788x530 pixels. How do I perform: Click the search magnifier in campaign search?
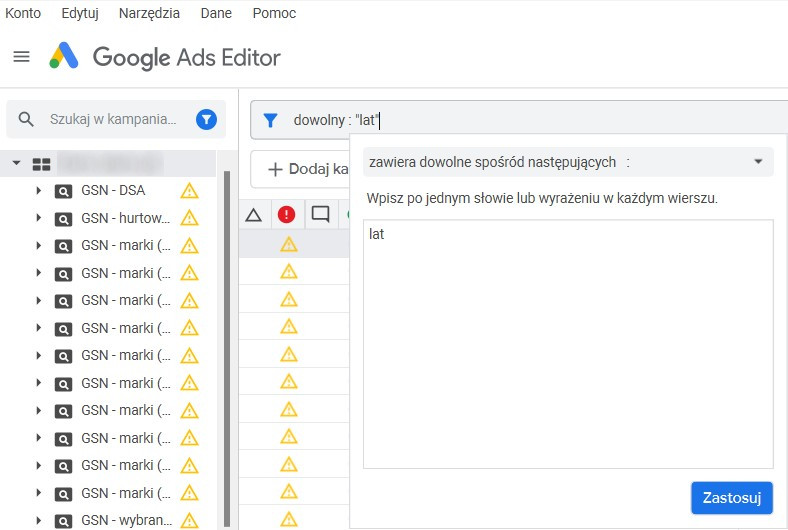pos(26,120)
